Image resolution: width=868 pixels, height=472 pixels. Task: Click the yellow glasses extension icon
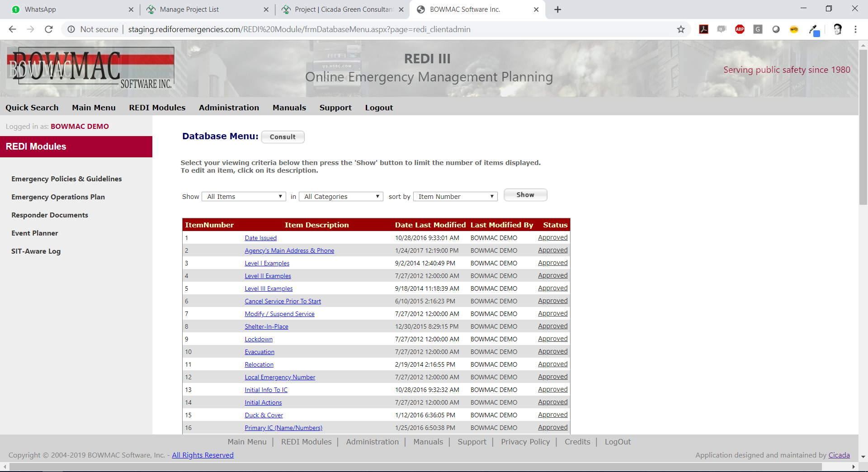pyautogui.click(x=794, y=29)
